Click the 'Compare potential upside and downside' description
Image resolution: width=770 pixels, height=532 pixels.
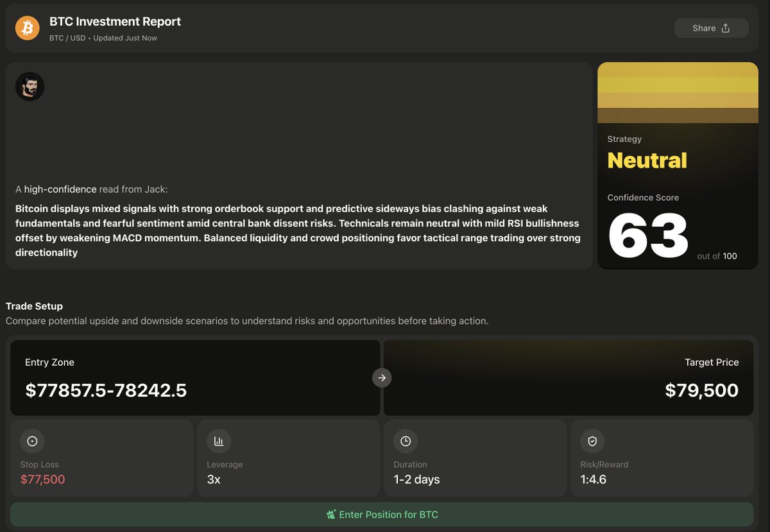coord(247,320)
